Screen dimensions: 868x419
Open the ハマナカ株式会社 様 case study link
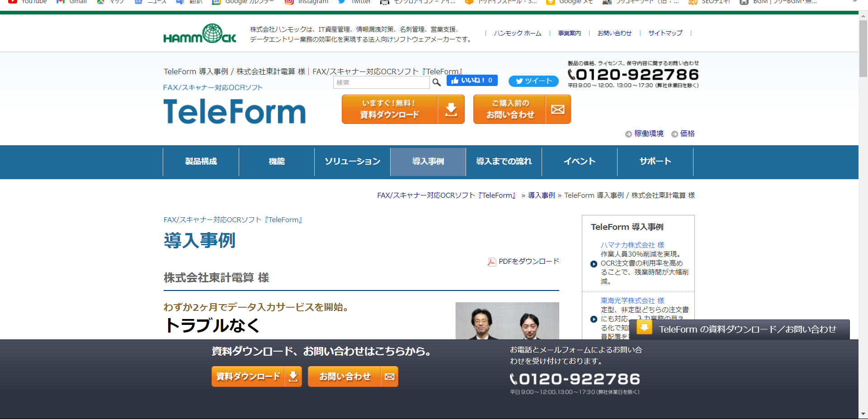click(632, 245)
